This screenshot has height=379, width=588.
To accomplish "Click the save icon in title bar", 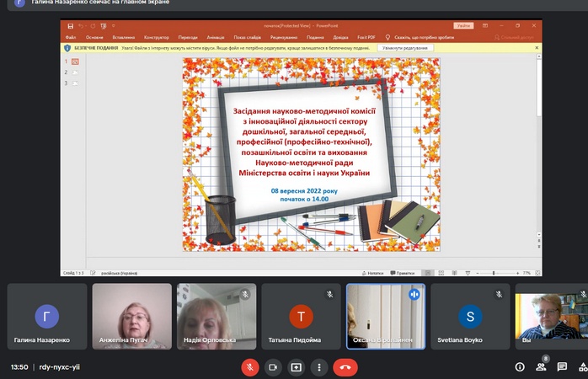I will [70, 26].
